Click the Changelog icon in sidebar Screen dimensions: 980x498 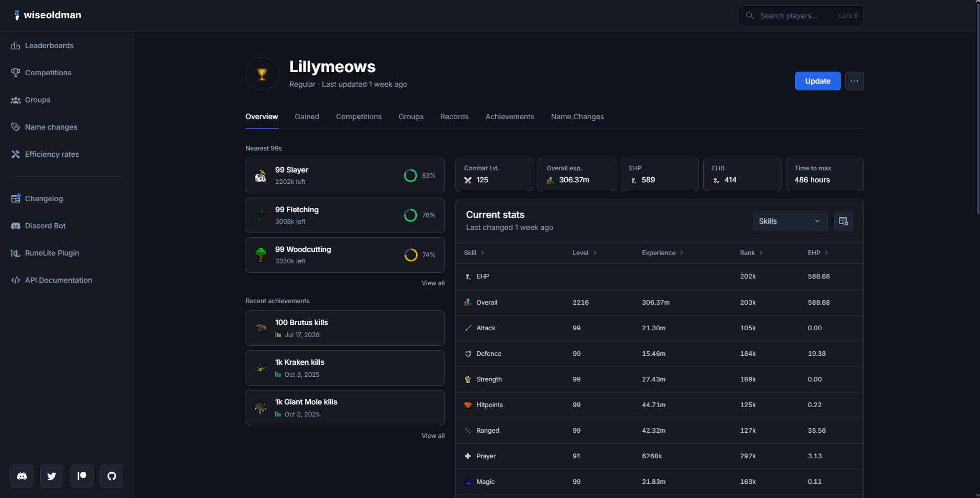point(16,199)
